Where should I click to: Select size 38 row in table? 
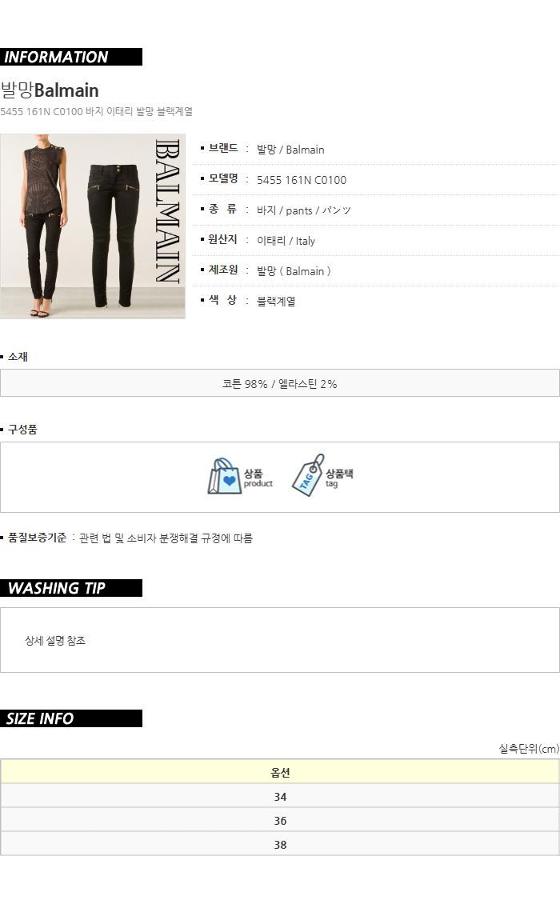pos(280,845)
